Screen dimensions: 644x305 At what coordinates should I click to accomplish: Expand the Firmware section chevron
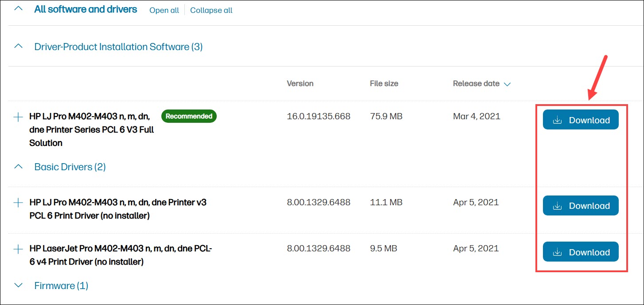[18, 285]
